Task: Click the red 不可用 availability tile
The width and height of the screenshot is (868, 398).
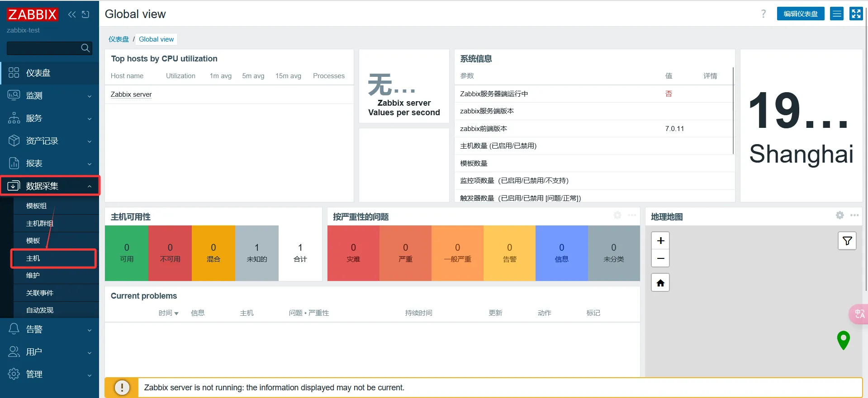Action: [170, 253]
